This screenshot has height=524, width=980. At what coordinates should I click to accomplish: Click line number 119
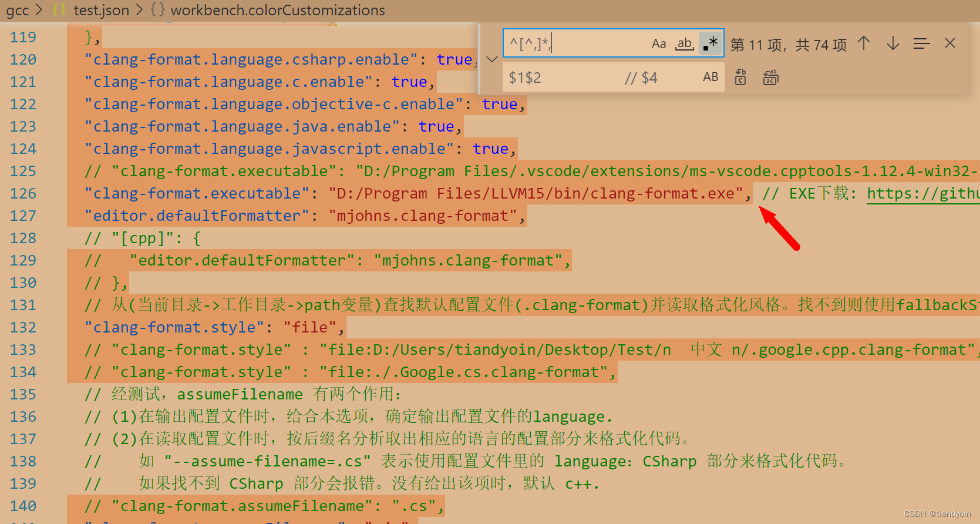point(23,37)
